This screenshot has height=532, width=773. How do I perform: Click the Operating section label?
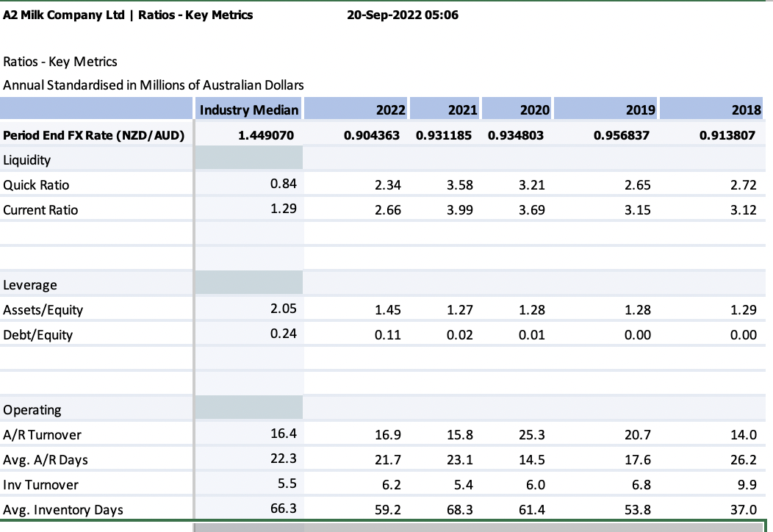[32, 410]
